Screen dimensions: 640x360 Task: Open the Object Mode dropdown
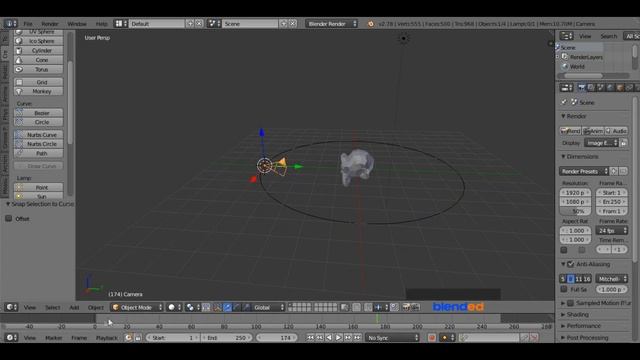coord(137,307)
